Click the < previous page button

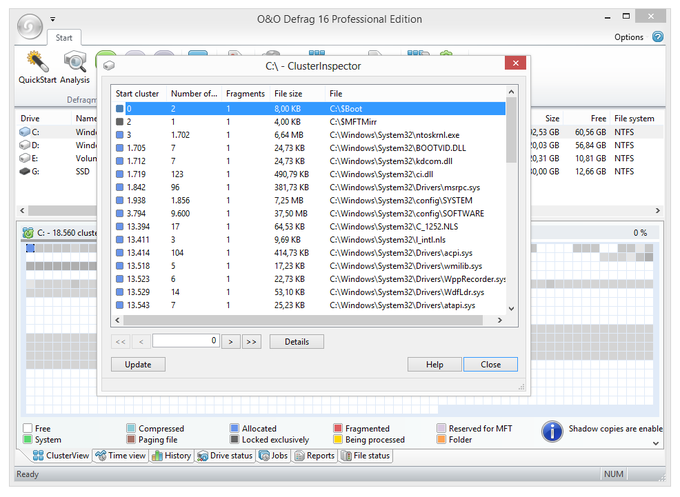click(141, 342)
